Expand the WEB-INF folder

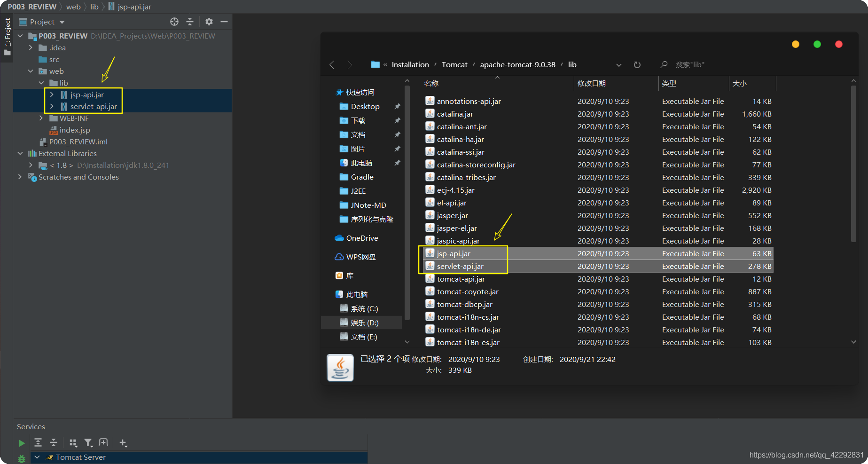click(41, 118)
